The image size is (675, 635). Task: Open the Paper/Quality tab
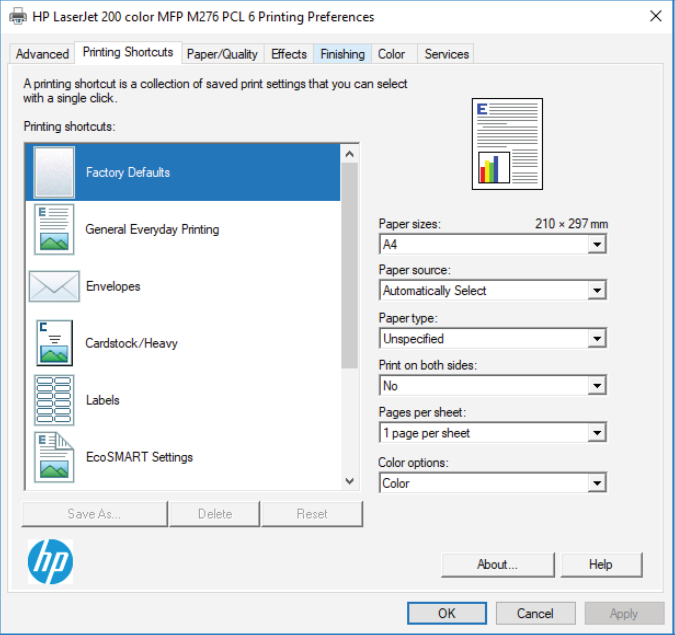pos(222,54)
